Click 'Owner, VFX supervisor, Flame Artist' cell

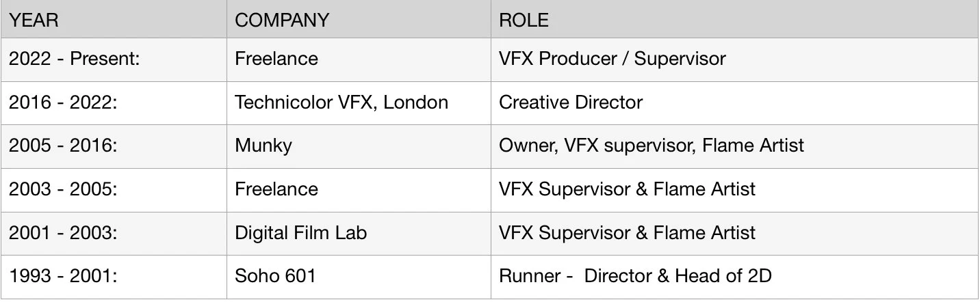point(652,146)
